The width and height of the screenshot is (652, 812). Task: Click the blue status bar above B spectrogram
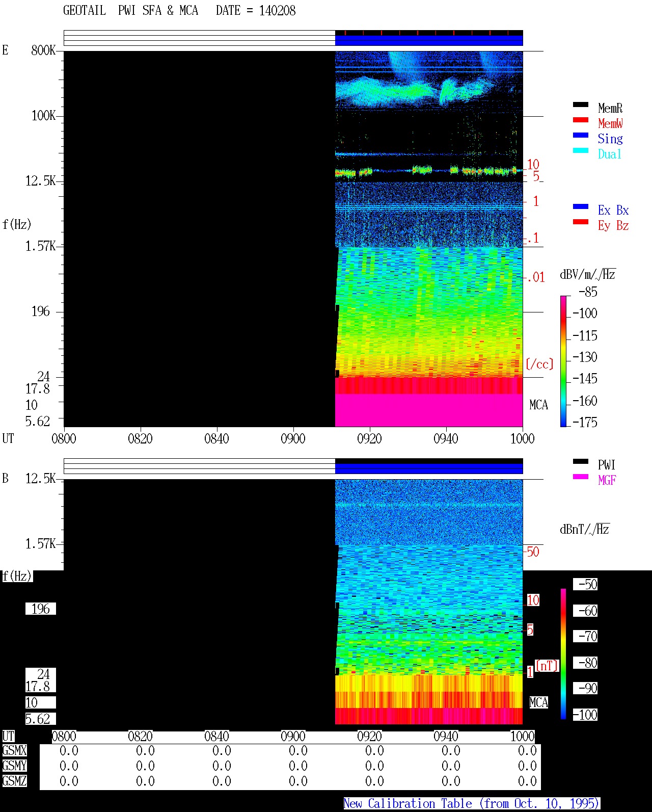(429, 468)
